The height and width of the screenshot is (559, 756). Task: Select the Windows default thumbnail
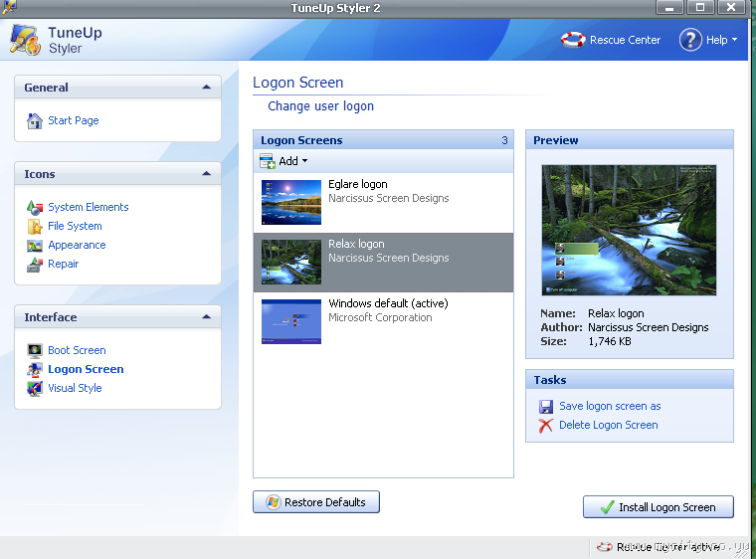click(x=291, y=321)
